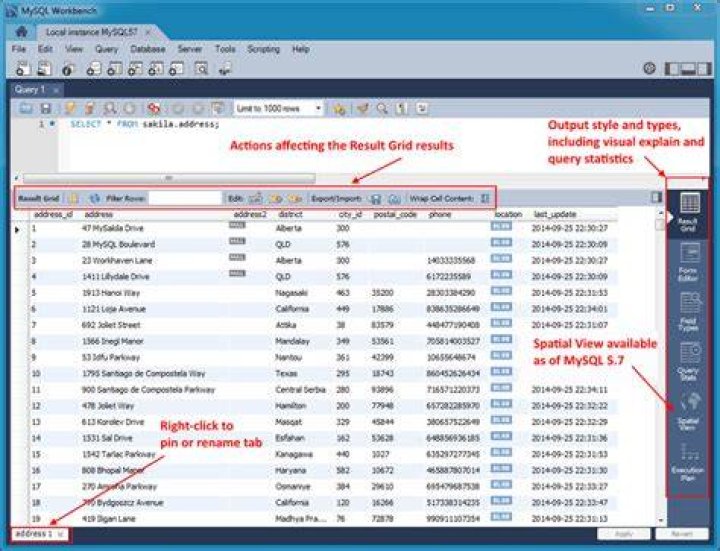Toggle stop-on-error execution mode
Screen dimensions: 720x551
pos(153,108)
